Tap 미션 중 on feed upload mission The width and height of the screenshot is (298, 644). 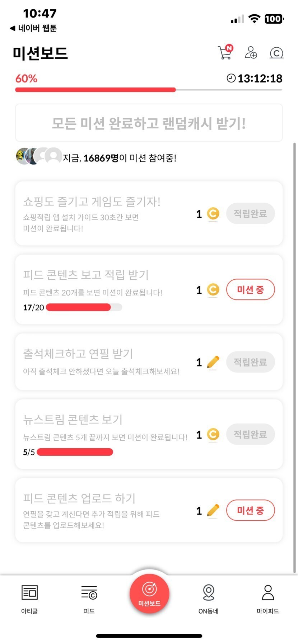[250, 510]
